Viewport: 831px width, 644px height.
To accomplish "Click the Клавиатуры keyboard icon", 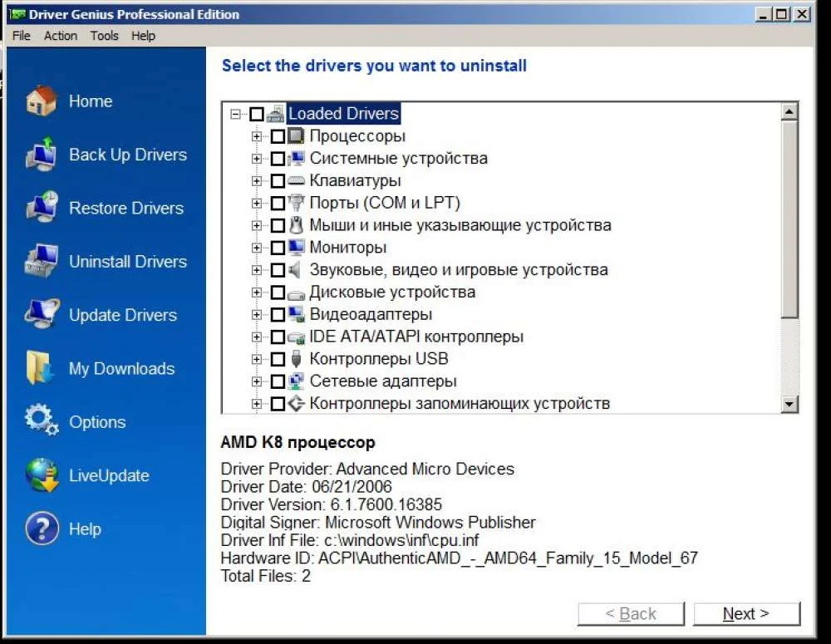I will [297, 181].
